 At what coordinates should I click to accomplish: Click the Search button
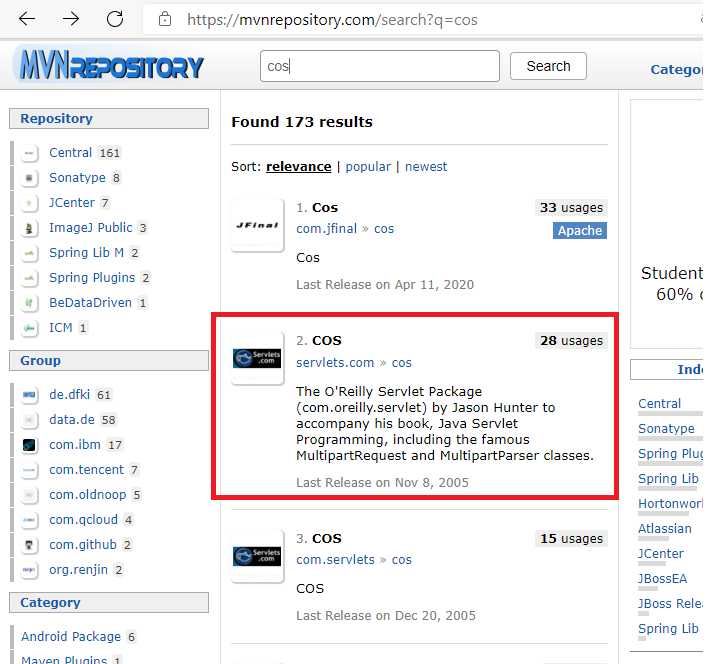pyautogui.click(x=548, y=66)
